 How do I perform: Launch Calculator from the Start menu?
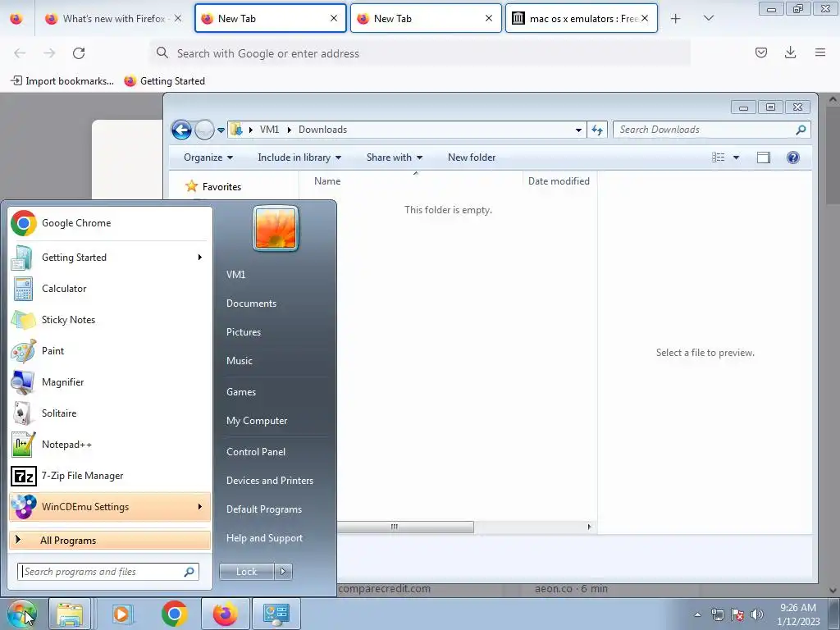tap(110, 288)
